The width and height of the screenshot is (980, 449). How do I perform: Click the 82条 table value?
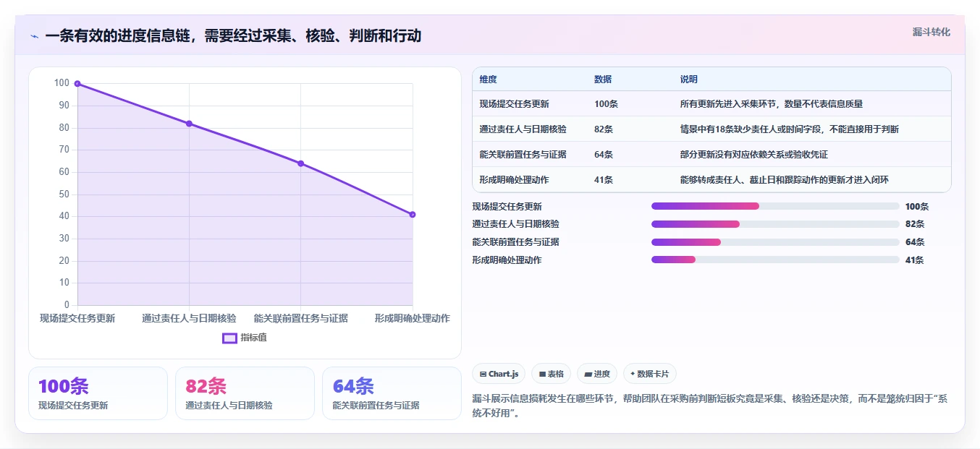[x=604, y=129]
